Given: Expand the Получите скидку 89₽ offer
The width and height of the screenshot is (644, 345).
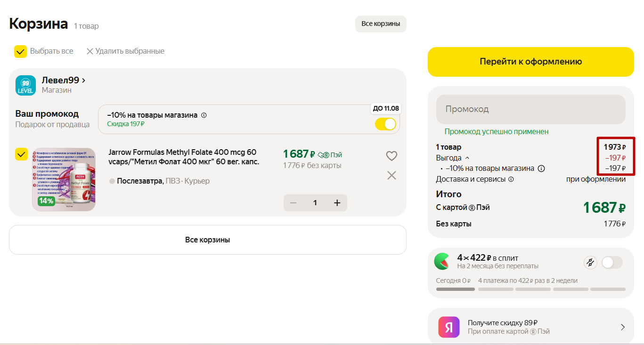Looking at the screenshot, I should point(622,327).
